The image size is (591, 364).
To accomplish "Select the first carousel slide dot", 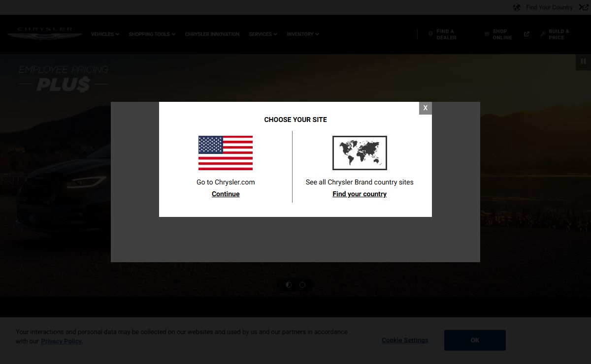I will [289, 285].
